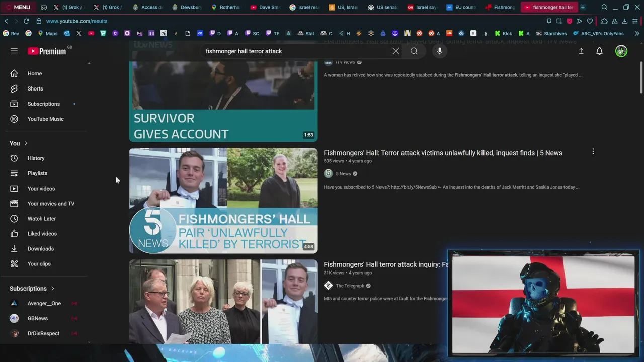Image resolution: width=644 pixels, height=362 pixels.
Task: Open the Kick bookmark
Action: pyautogui.click(x=503, y=33)
